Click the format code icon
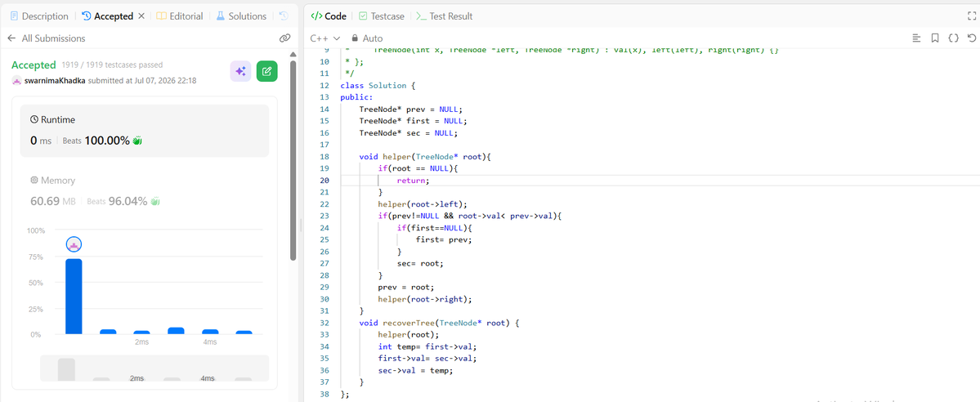This screenshot has height=402, width=980. point(917,38)
